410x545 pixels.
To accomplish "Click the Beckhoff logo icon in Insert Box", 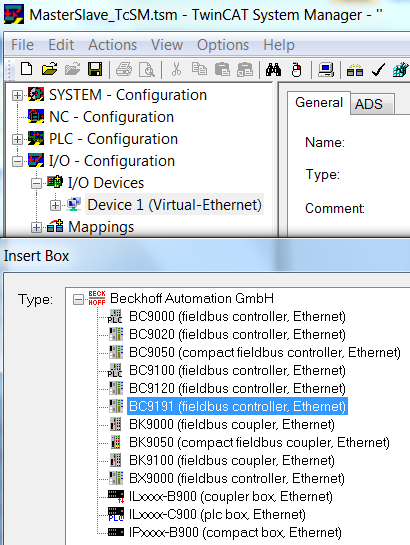I will [97, 298].
